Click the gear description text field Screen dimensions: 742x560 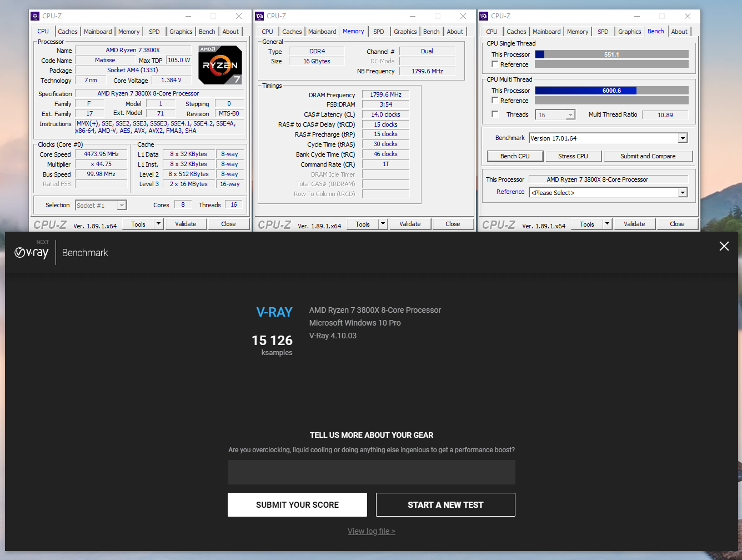pos(372,472)
